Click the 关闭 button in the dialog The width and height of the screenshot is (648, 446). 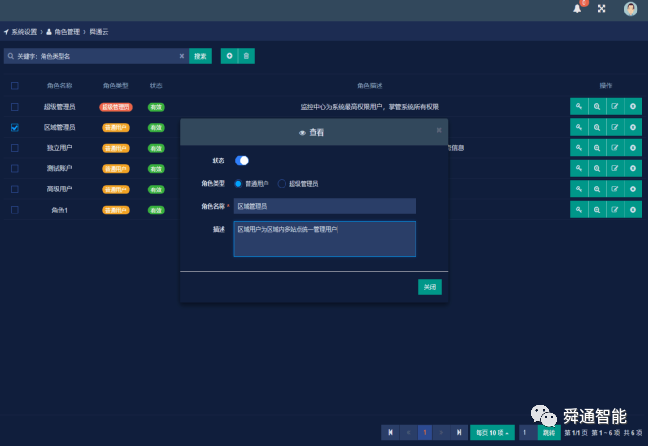click(430, 287)
